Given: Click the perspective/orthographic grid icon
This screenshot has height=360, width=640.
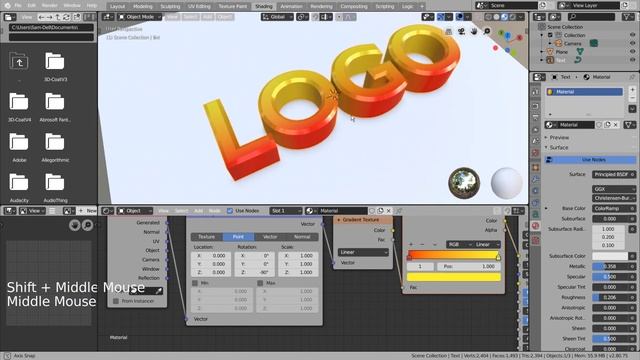Looking at the screenshot, I should 449,31.
